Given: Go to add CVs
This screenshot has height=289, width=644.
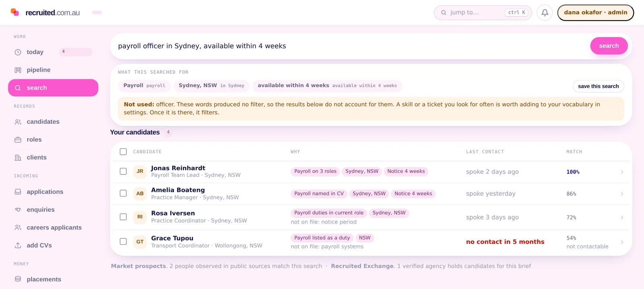Looking at the screenshot, I should point(53,245).
